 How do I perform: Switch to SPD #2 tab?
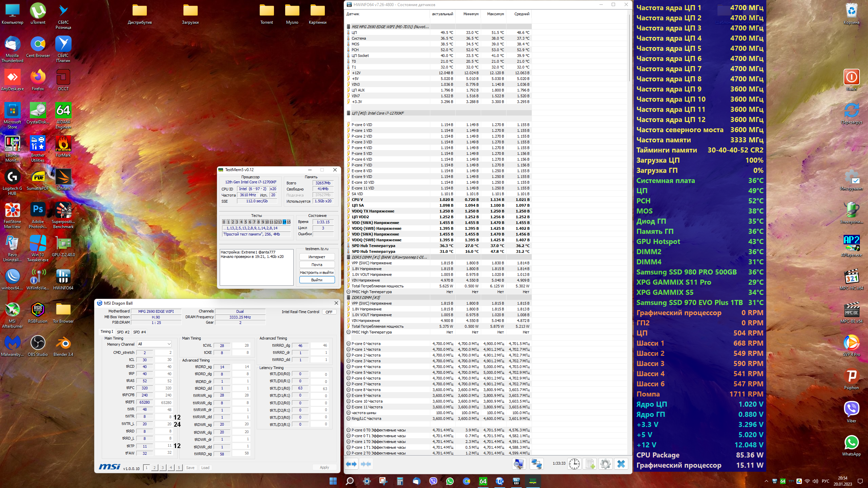tap(123, 332)
